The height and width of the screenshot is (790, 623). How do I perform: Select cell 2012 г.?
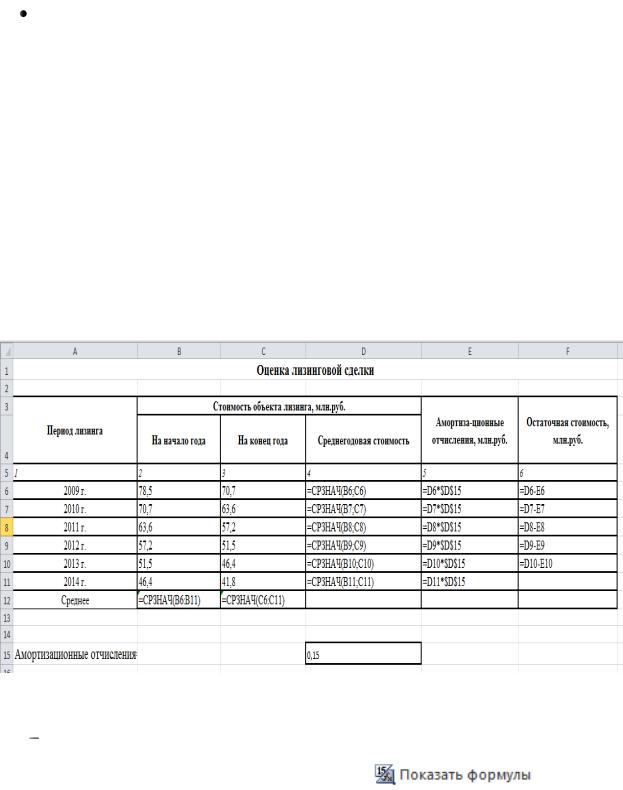(x=75, y=545)
